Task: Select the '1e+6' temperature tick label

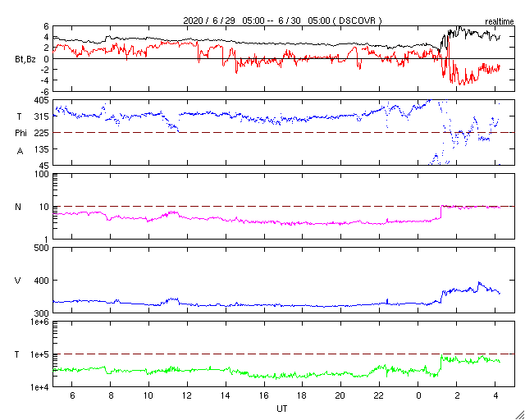Action: (x=41, y=322)
